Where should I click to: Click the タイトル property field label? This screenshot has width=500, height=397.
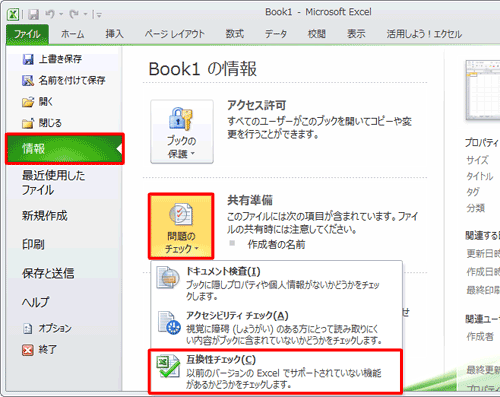[480, 176]
